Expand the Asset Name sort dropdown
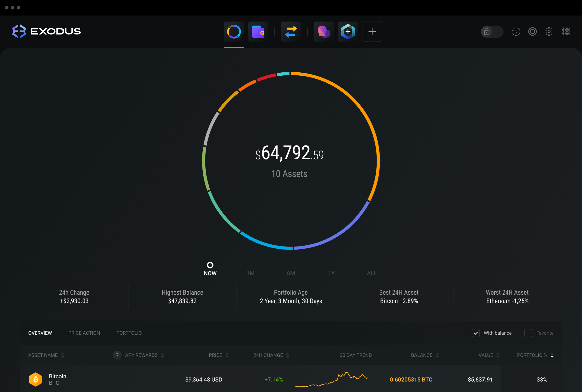 65,354
